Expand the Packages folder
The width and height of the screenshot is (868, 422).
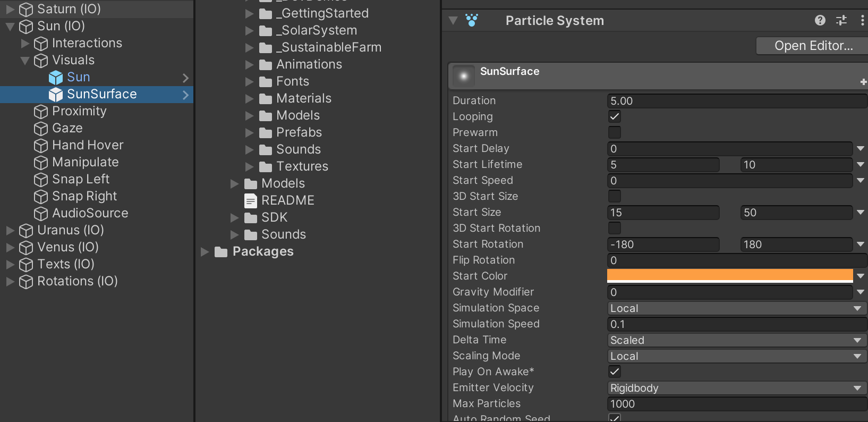pos(205,252)
